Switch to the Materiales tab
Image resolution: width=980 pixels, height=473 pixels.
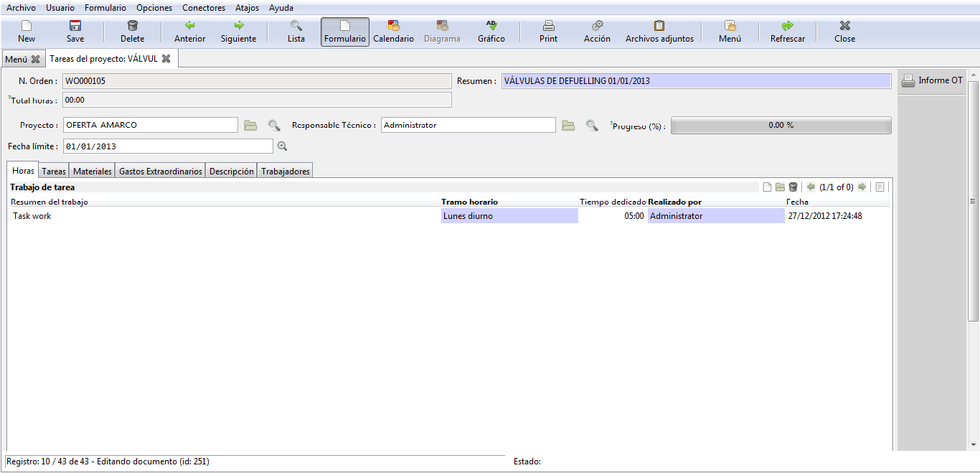pyautogui.click(x=93, y=172)
